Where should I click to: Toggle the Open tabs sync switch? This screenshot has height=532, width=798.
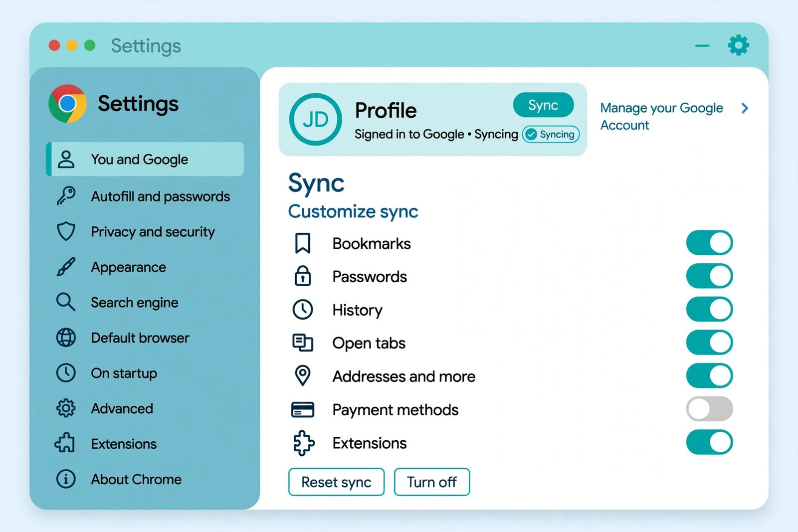pyautogui.click(x=709, y=343)
